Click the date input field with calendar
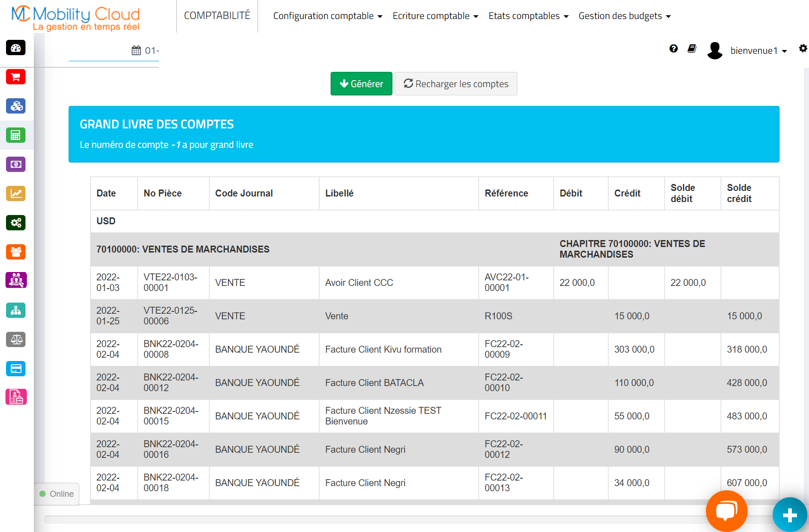Screen dimensions: 809x532 point(114,51)
